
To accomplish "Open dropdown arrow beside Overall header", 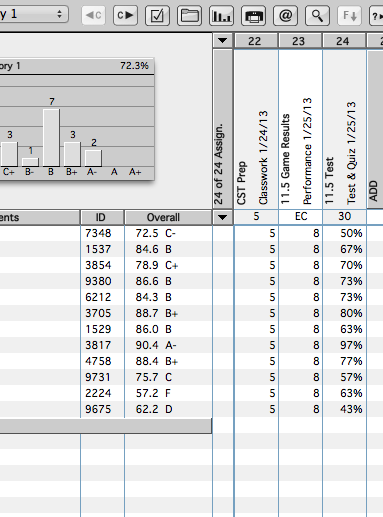I will (222, 217).
